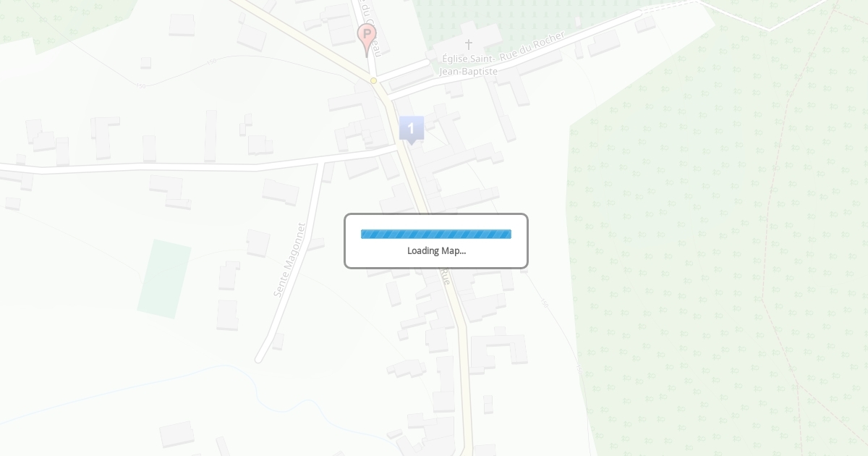Select the Sente Magonnet street label

click(x=289, y=260)
